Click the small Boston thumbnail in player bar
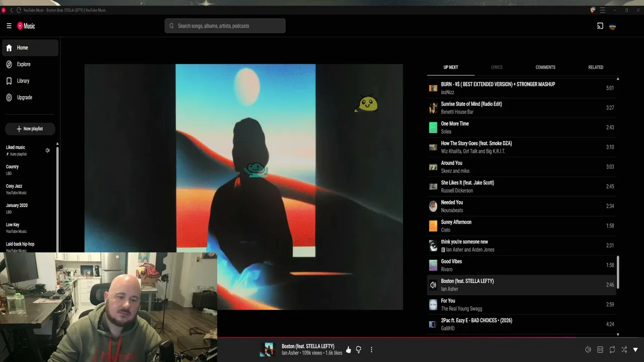The height and width of the screenshot is (362, 644). 269,349
